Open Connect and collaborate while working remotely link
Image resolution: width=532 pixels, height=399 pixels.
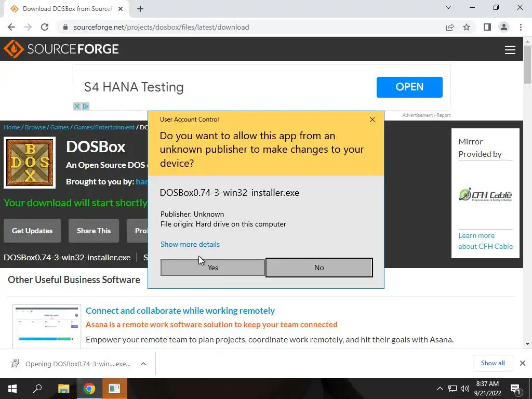(180, 311)
